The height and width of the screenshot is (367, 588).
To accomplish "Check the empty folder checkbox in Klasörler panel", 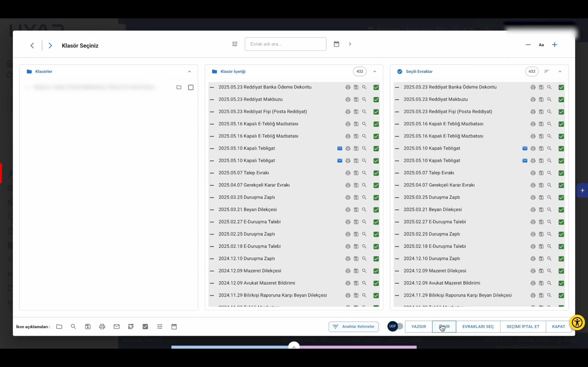I will click(x=191, y=87).
